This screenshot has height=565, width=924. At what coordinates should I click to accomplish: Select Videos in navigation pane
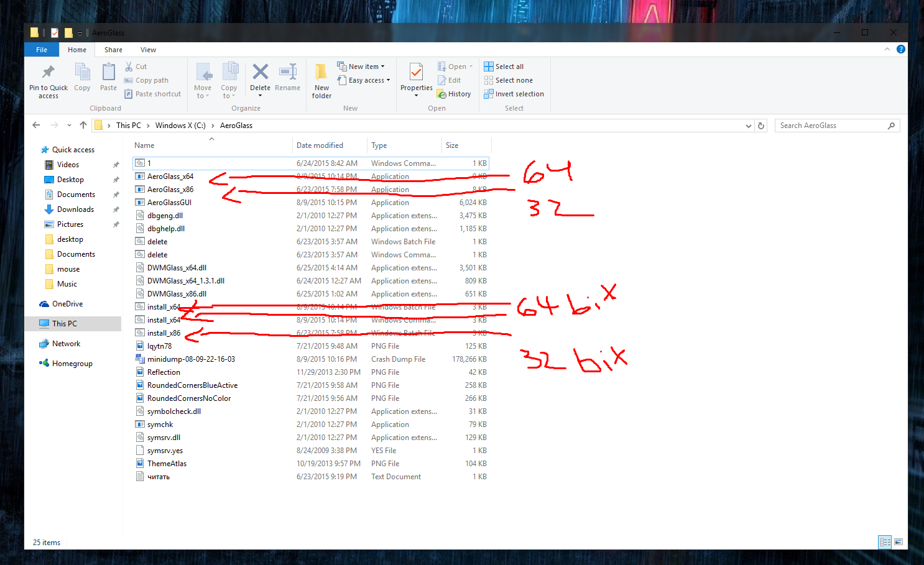[x=68, y=165]
